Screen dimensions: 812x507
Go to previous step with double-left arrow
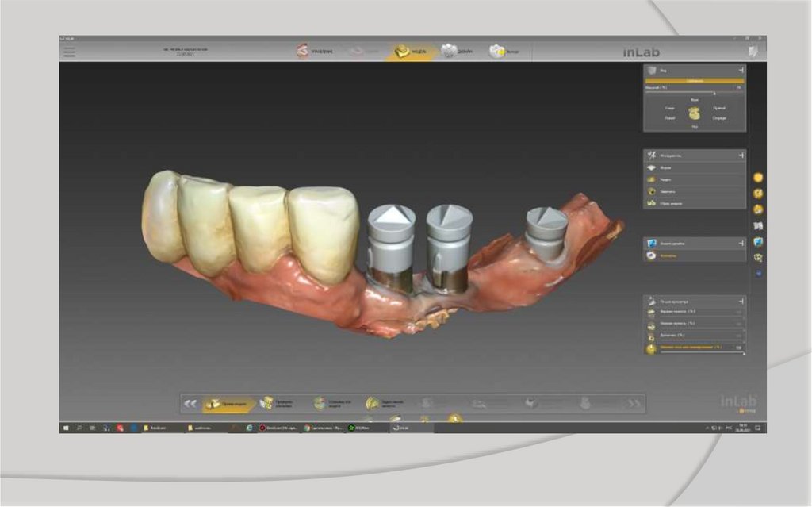point(190,404)
